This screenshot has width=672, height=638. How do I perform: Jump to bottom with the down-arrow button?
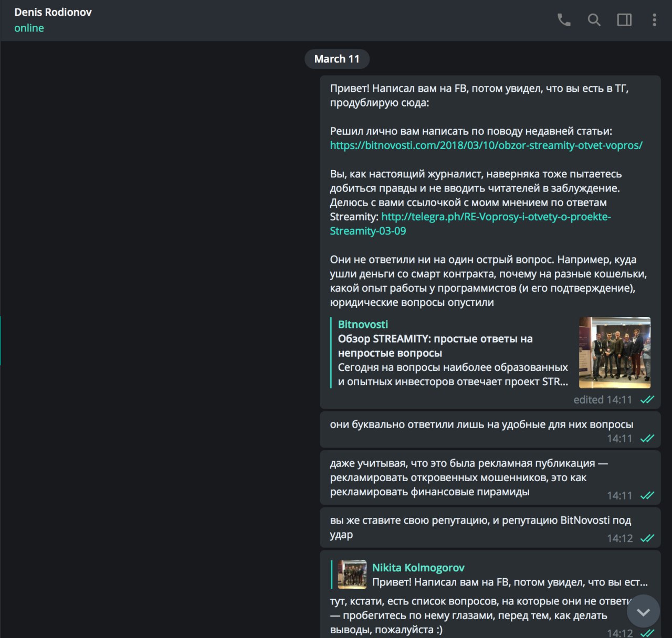(x=643, y=611)
